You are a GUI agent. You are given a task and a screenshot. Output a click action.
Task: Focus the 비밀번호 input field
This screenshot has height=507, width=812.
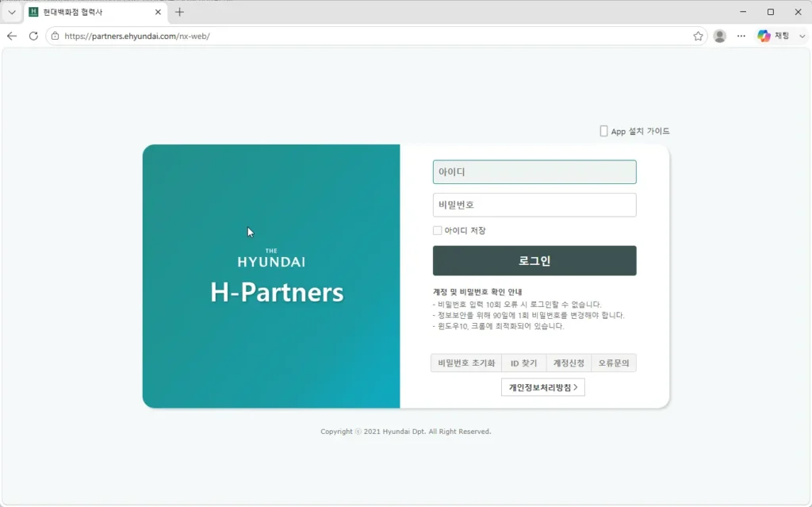(x=534, y=205)
